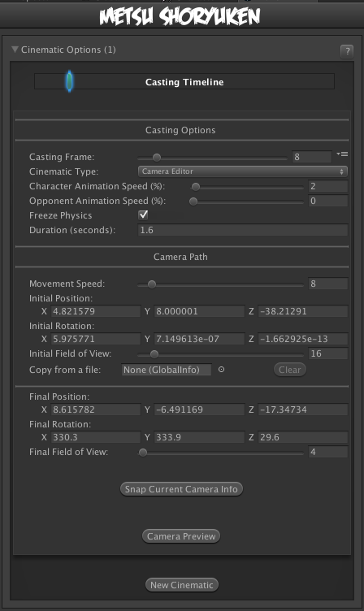Click the Copy from a file object field
The image size is (364, 611).
click(167, 370)
